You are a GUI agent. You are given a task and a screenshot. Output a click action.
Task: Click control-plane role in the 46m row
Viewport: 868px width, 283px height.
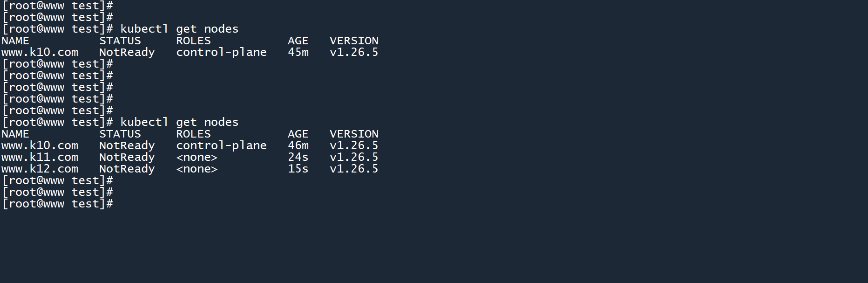[221, 146]
